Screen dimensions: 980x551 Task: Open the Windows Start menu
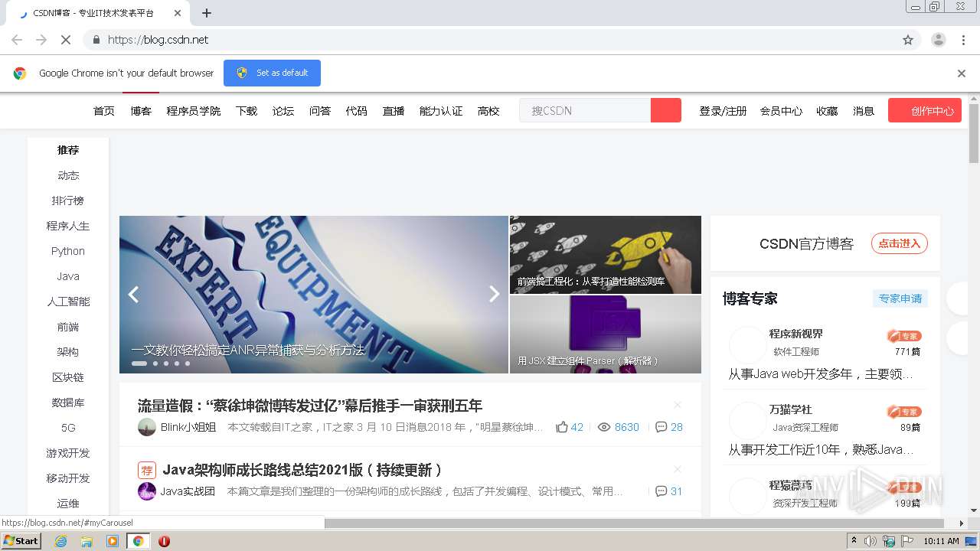21,540
